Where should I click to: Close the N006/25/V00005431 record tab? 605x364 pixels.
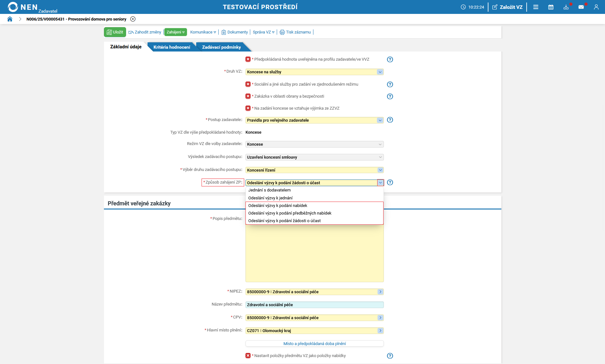click(x=133, y=19)
